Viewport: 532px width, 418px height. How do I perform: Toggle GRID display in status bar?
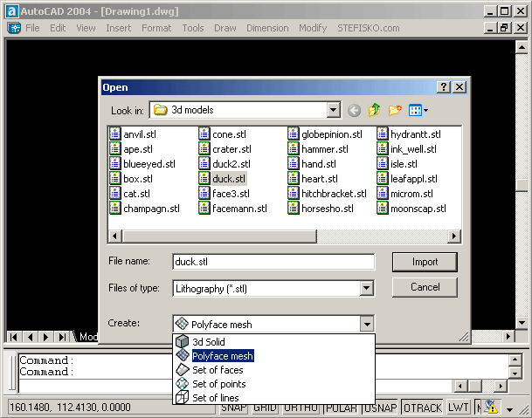265,408
